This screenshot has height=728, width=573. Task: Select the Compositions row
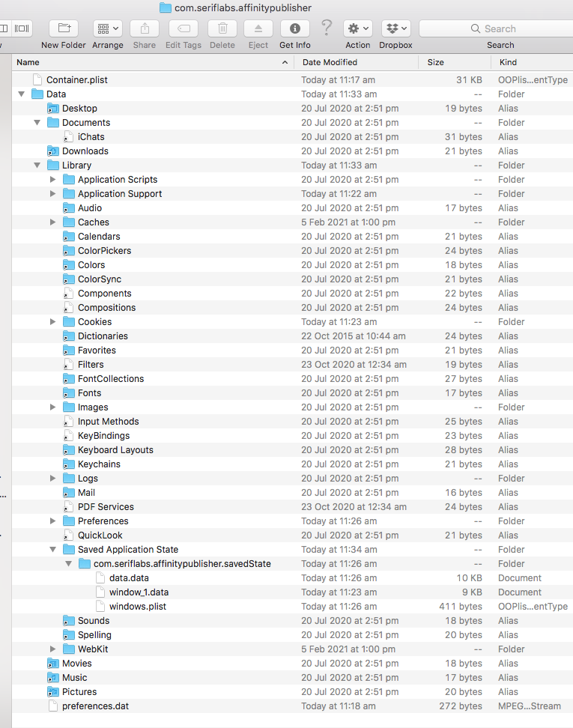(293, 307)
